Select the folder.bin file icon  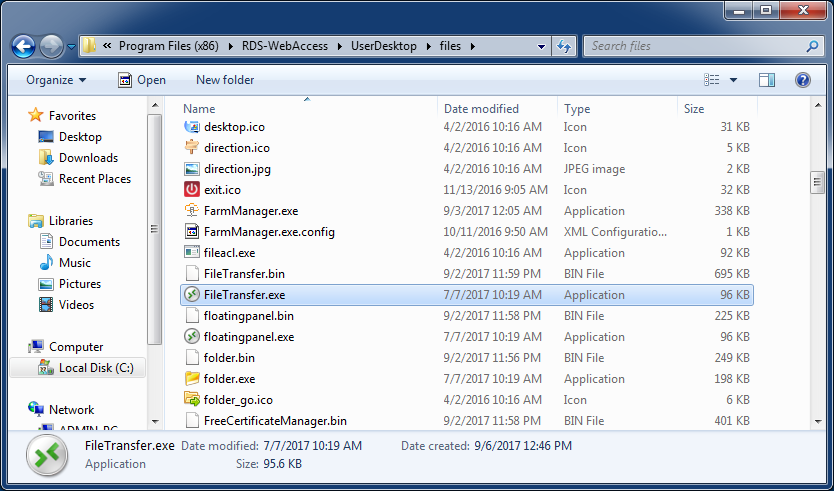click(x=191, y=357)
